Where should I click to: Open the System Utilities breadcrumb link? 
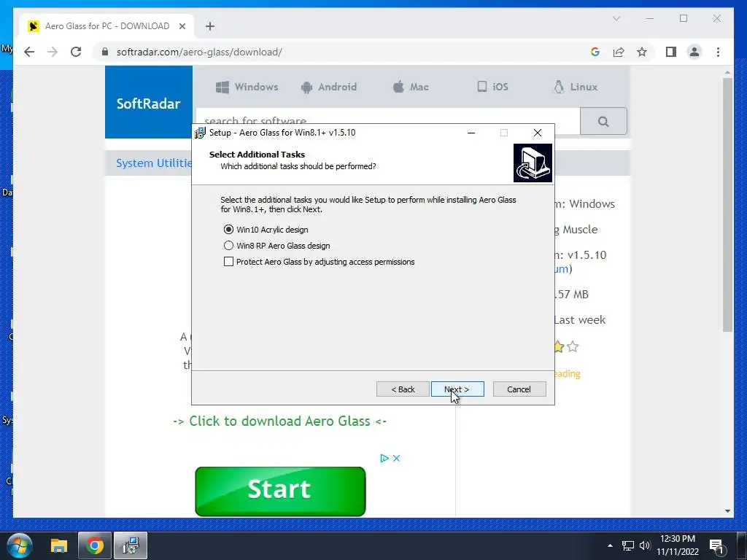(154, 163)
